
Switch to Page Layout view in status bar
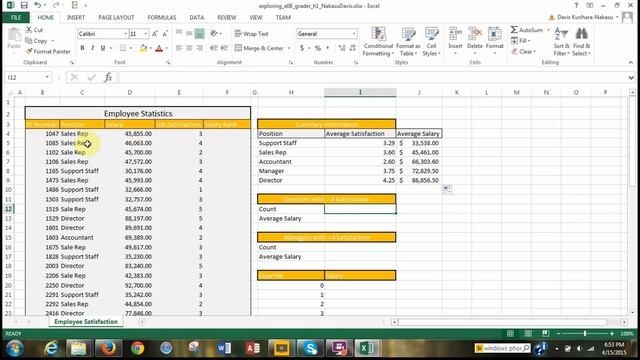(x=528, y=333)
